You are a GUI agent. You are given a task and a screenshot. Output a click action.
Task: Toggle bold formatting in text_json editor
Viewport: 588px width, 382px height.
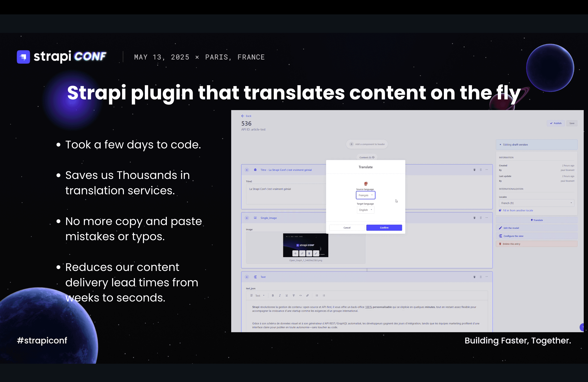click(x=273, y=295)
